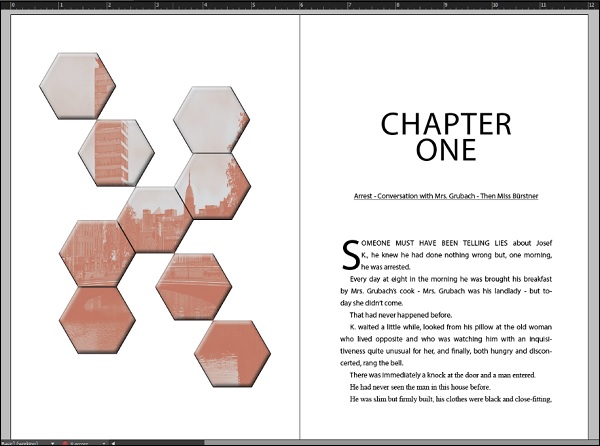Viewport: 600px width, 446px height.
Task: Click the ruler origin corner at top-left
Action: (x=4, y=4)
